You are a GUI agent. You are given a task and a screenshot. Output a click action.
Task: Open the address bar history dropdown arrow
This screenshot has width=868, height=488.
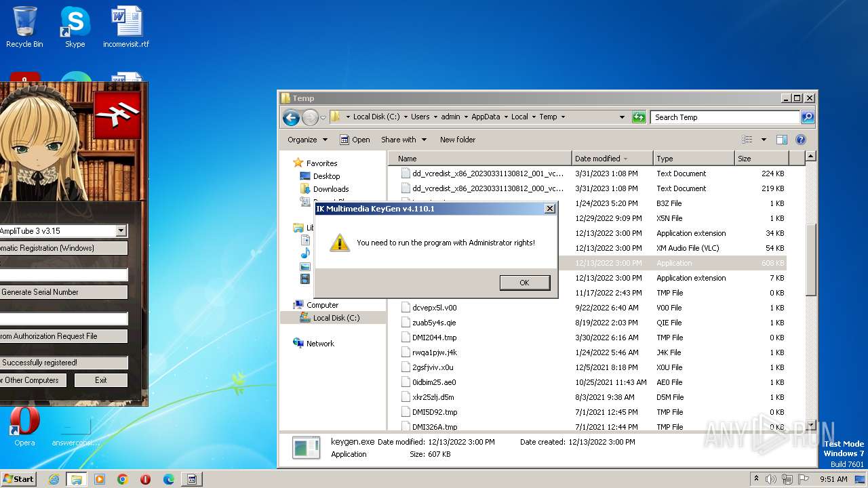[x=622, y=117]
